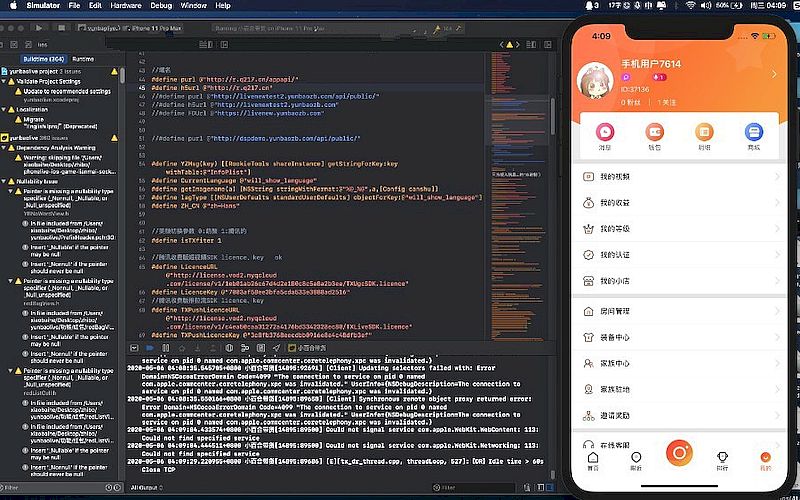Click the source code minimap
This screenshot has width=800, height=500.
(516, 194)
